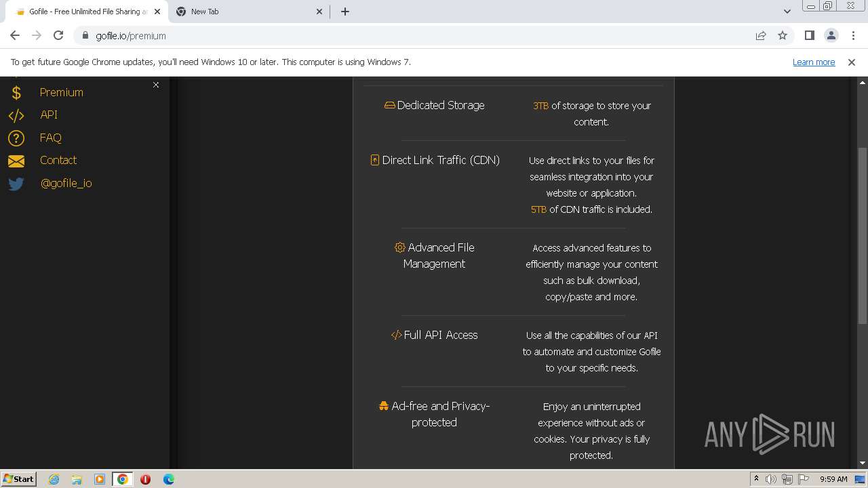The width and height of the screenshot is (868, 488).
Task: Click the 3TB storage amount text
Action: click(x=540, y=106)
